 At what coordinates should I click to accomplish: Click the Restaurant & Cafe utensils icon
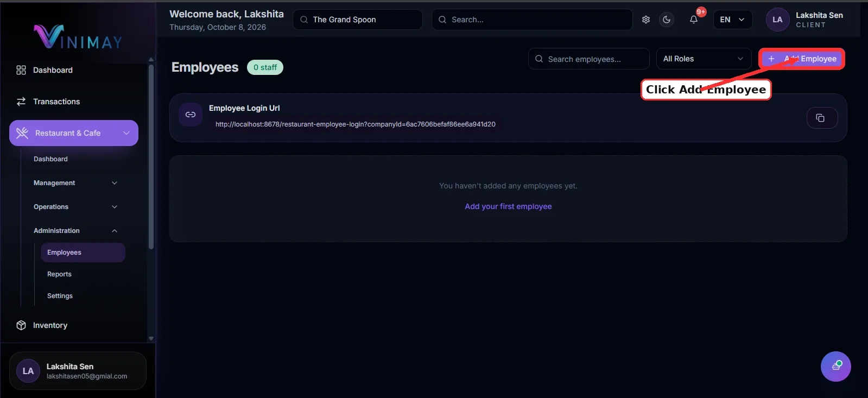coord(22,133)
